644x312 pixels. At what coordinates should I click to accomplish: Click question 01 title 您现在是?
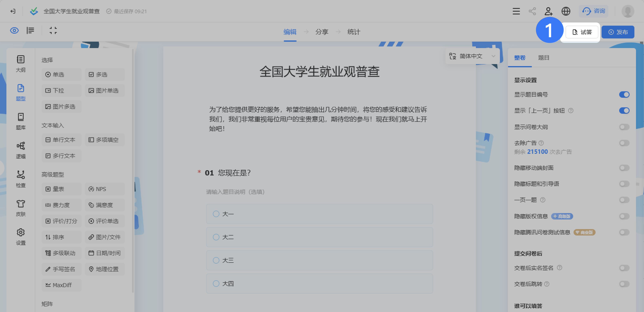click(234, 173)
